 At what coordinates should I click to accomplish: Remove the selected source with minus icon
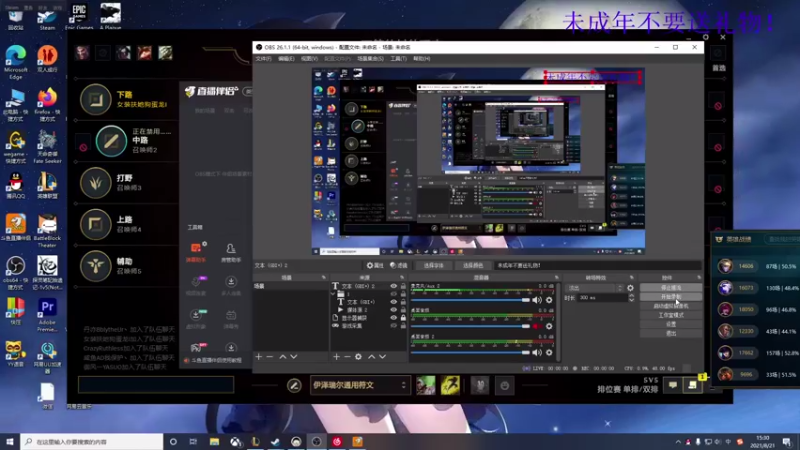(347, 357)
